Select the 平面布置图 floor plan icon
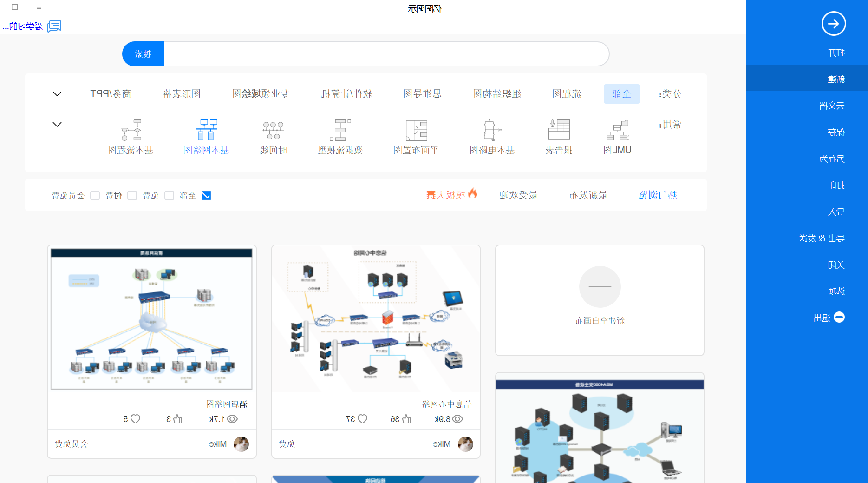This screenshot has height=483, width=868. pyautogui.click(x=416, y=130)
